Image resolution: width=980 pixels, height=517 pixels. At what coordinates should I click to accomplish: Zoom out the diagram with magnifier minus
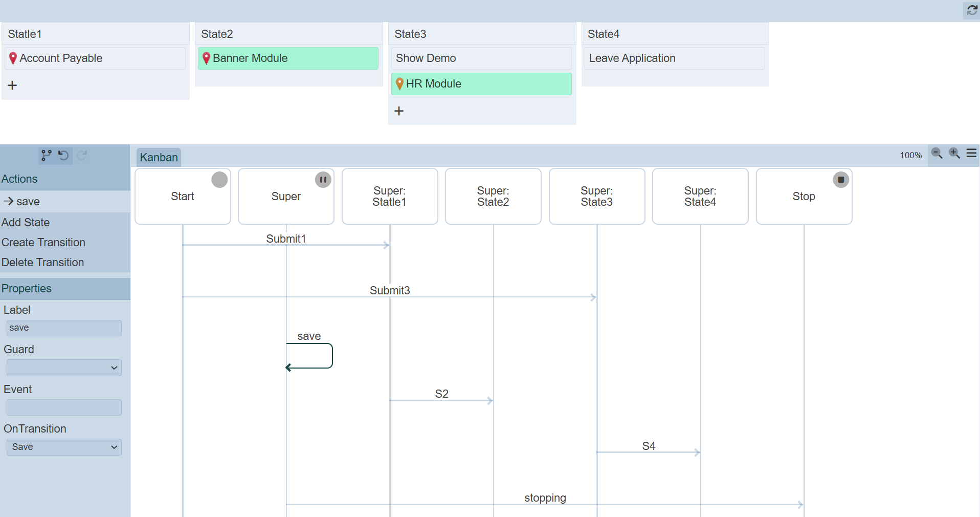click(937, 154)
